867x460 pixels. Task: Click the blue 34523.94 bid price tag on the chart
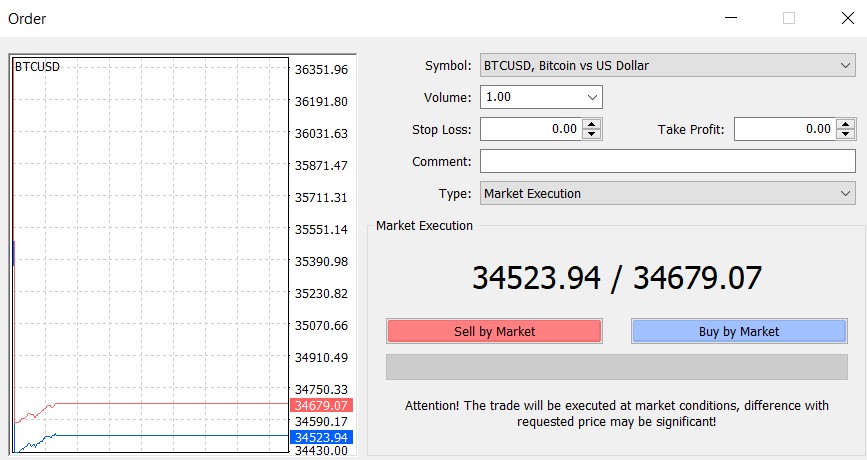coord(320,437)
